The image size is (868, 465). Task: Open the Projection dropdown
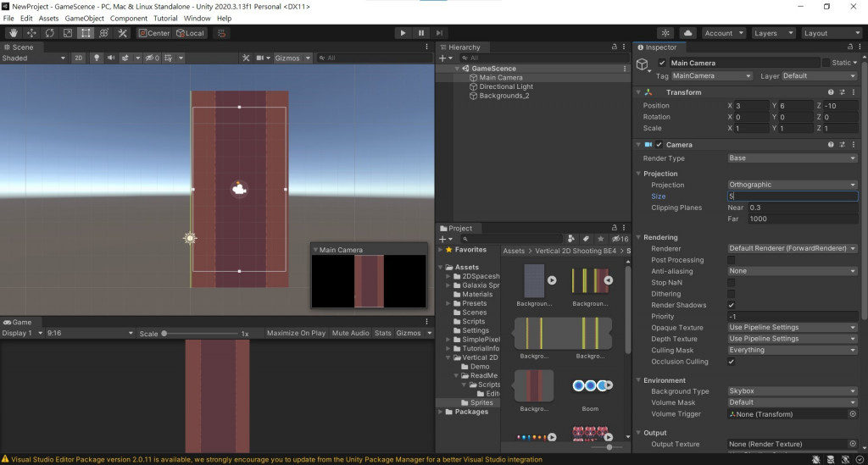click(x=792, y=185)
